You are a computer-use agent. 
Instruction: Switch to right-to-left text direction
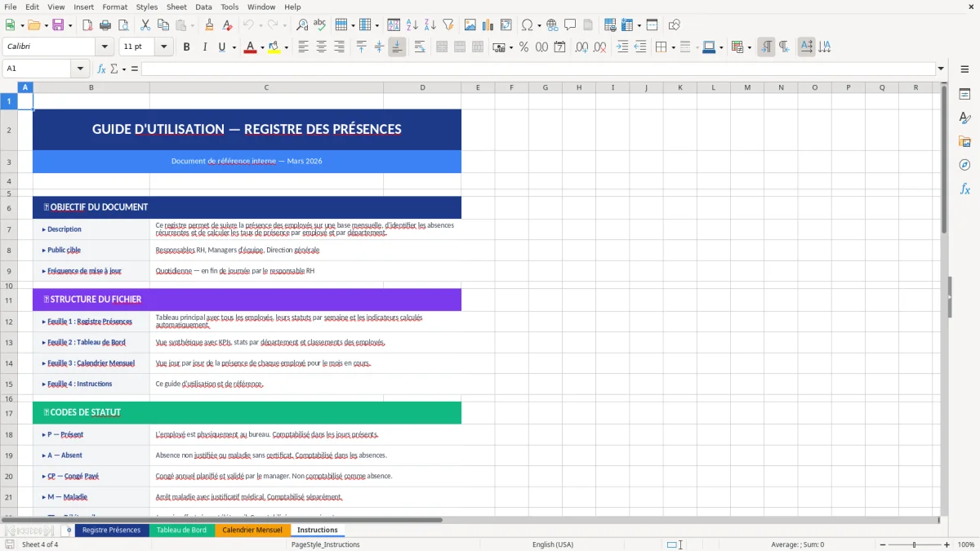784,47
